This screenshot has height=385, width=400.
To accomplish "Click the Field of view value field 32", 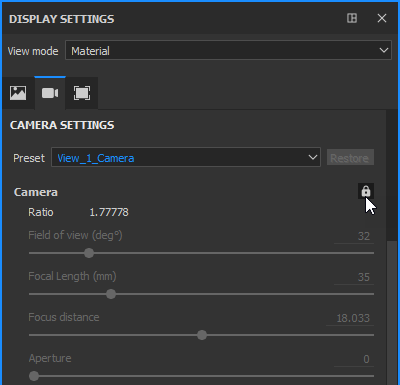I will pyautogui.click(x=354, y=236).
